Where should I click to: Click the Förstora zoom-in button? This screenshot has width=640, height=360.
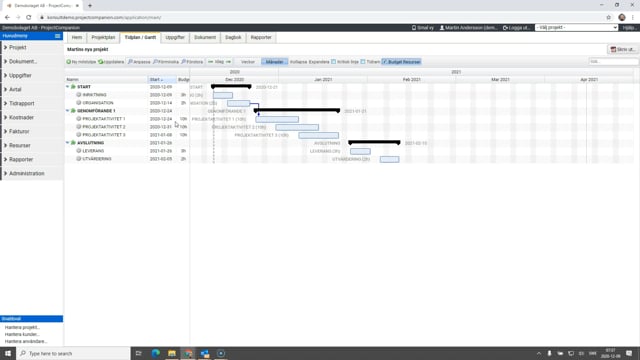point(192,62)
